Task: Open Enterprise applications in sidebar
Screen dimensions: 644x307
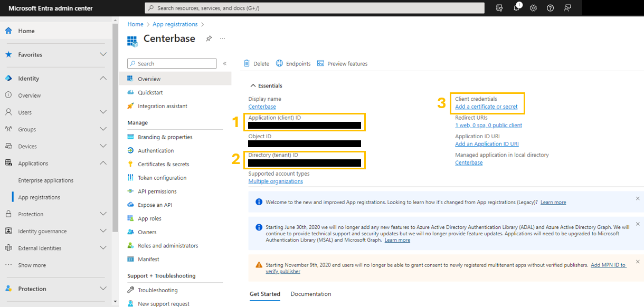Action: 46,180
